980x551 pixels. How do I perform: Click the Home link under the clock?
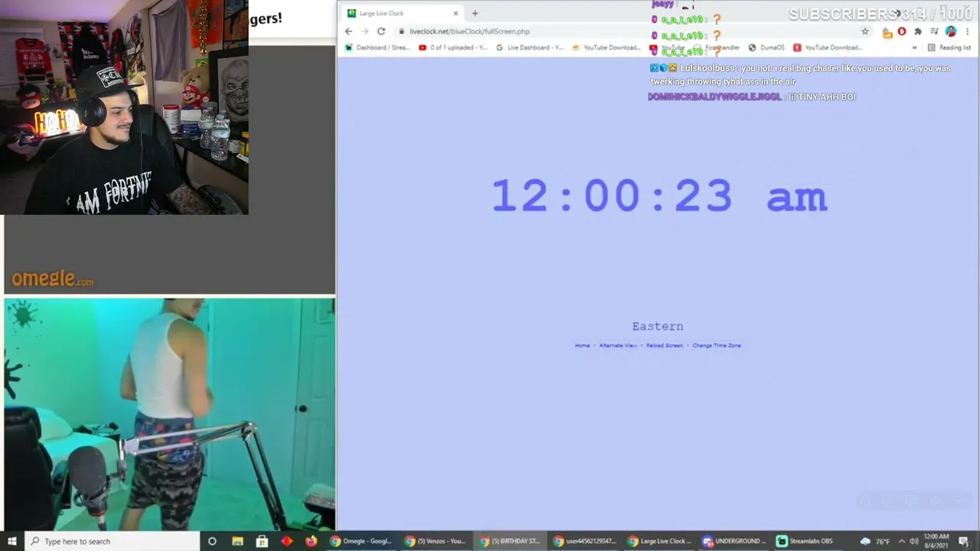click(x=583, y=345)
